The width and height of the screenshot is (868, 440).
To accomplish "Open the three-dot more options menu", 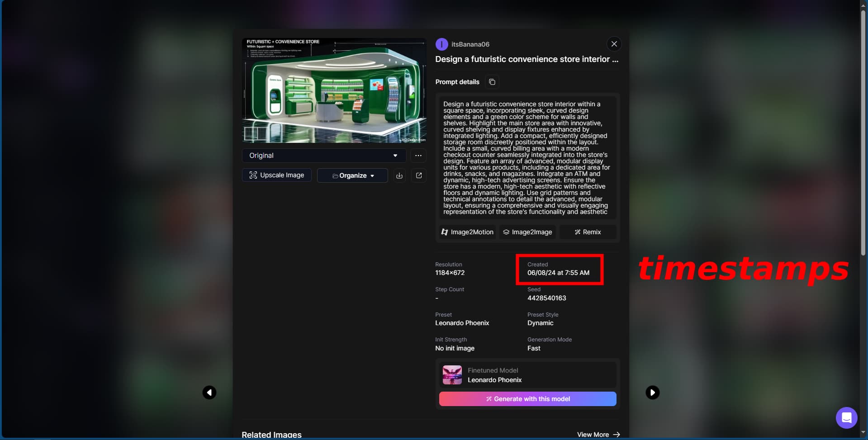I will click(418, 156).
